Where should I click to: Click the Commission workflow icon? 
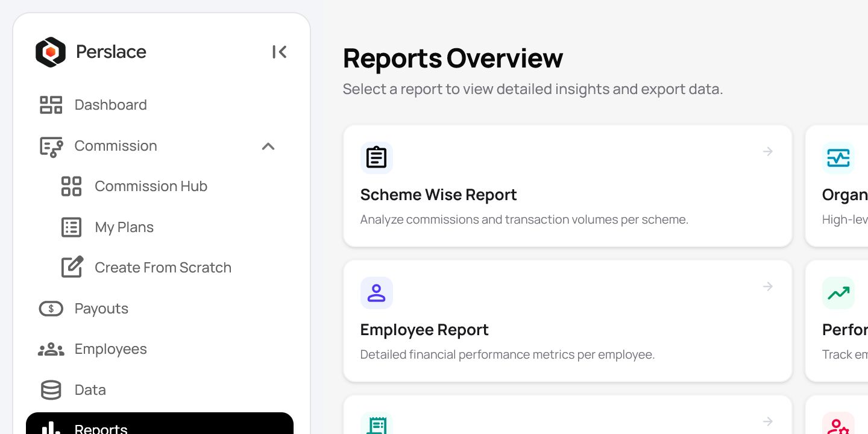coord(51,146)
